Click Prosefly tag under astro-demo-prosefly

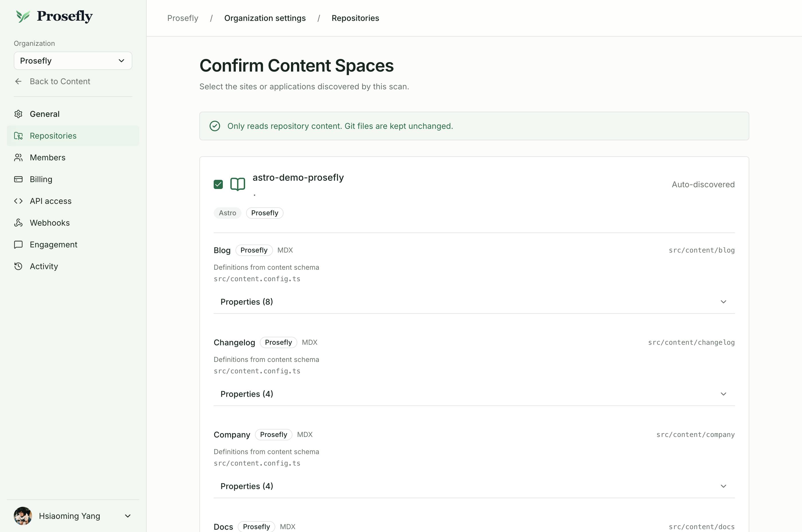click(x=265, y=213)
